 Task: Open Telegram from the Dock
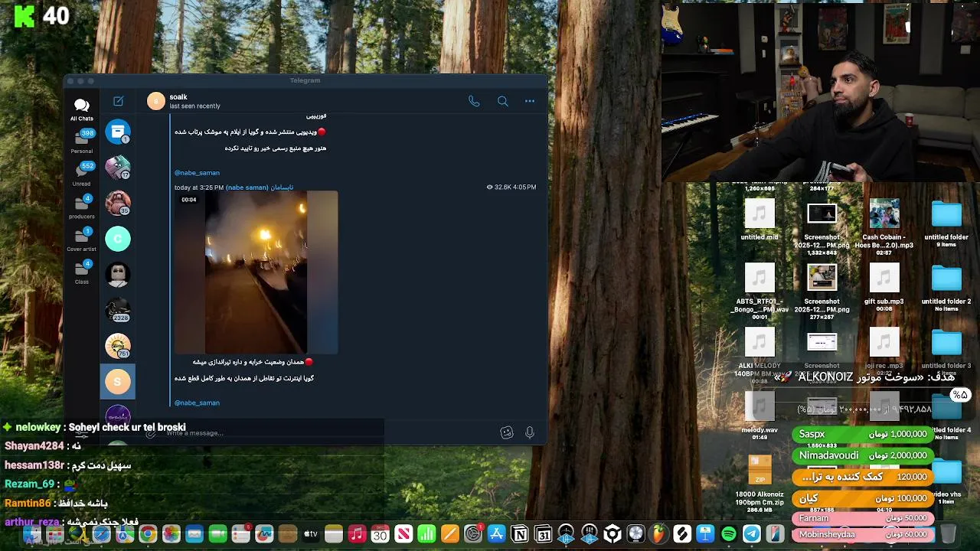[752, 534]
